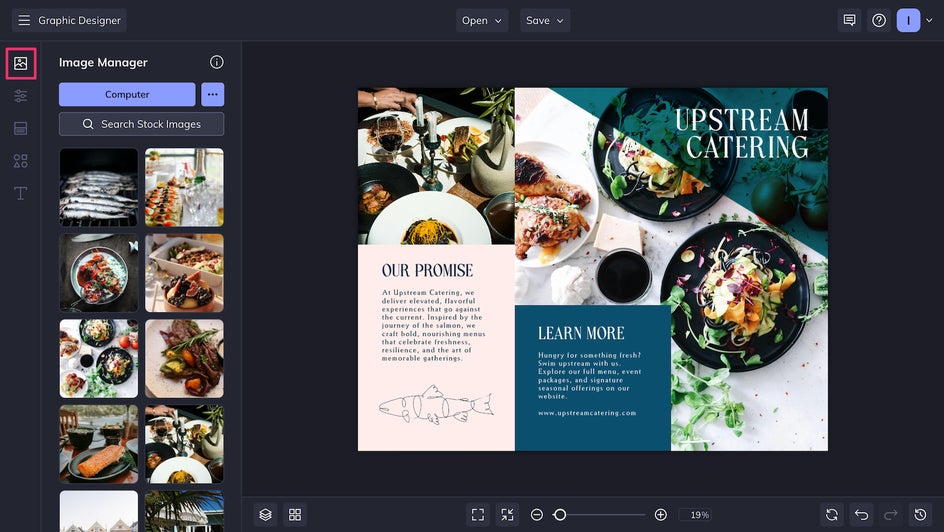Zoom in with the plus icon

660,515
